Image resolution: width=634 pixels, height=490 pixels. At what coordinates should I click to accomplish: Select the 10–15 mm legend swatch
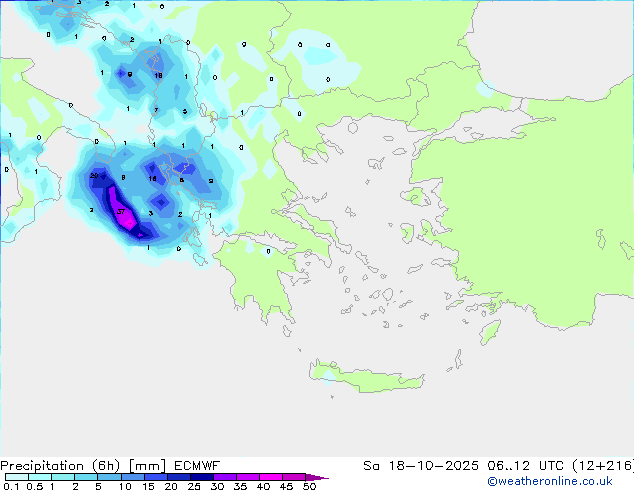(x=132, y=477)
